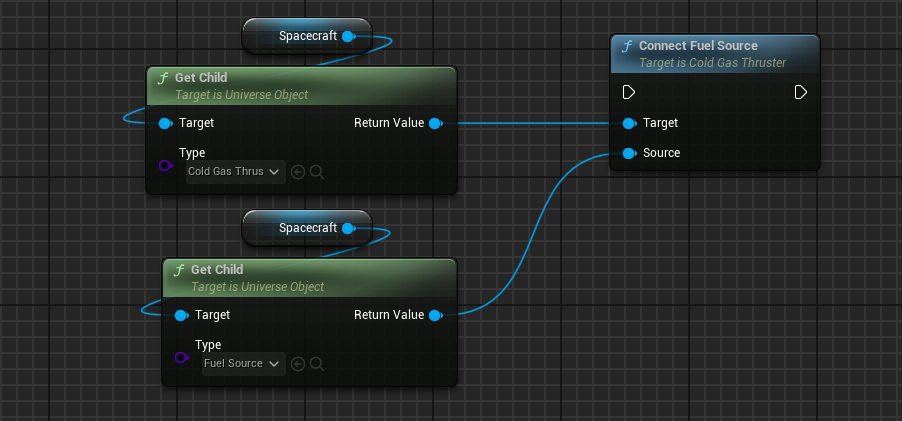The height and width of the screenshot is (421, 902).
Task: Click the purple Type pin on the Fuel Source Get Child node
Action: point(181,357)
